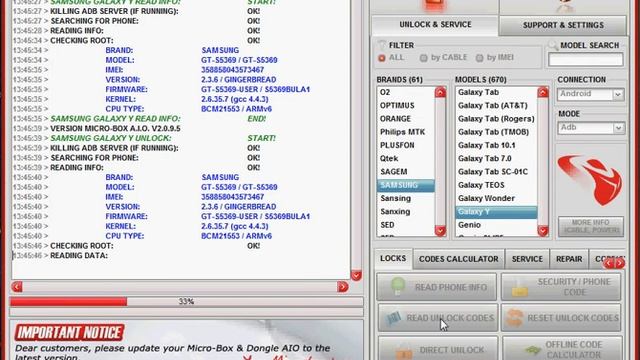
Task: Select Sanxing in the brands list
Action: (x=405, y=211)
